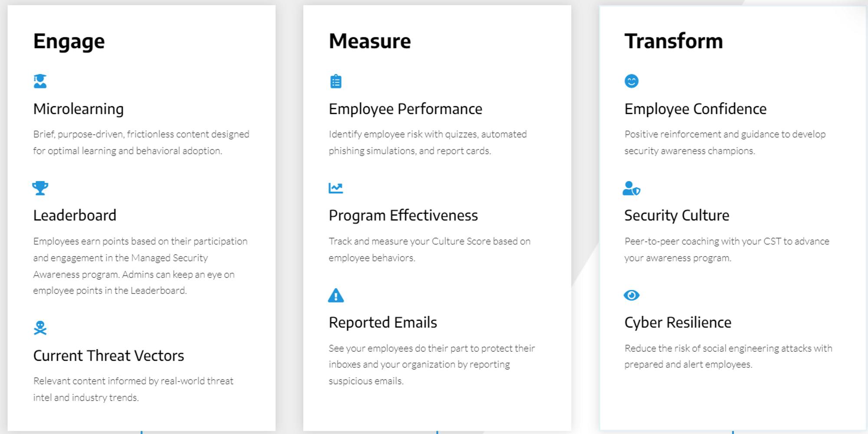The height and width of the screenshot is (434, 868).
Task: Click the Leaderboard feature title
Action: (x=75, y=215)
